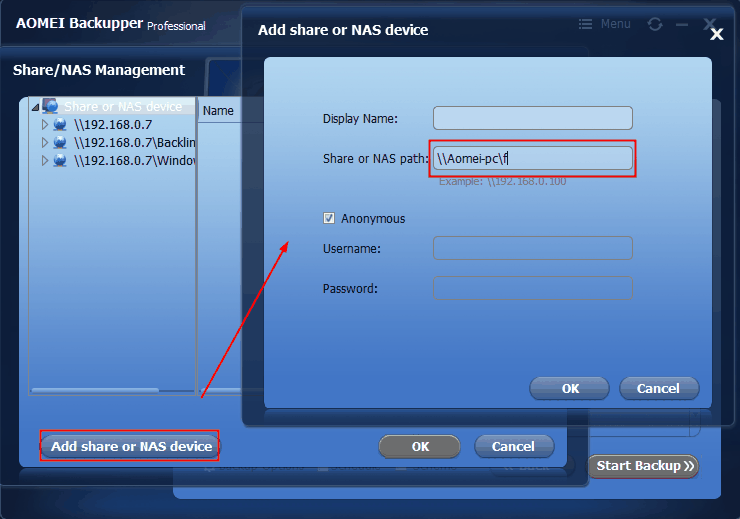Click the refresh icon in title bar
Image resolution: width=740 pixels, height=519 pixels.
tap(655, 24)
